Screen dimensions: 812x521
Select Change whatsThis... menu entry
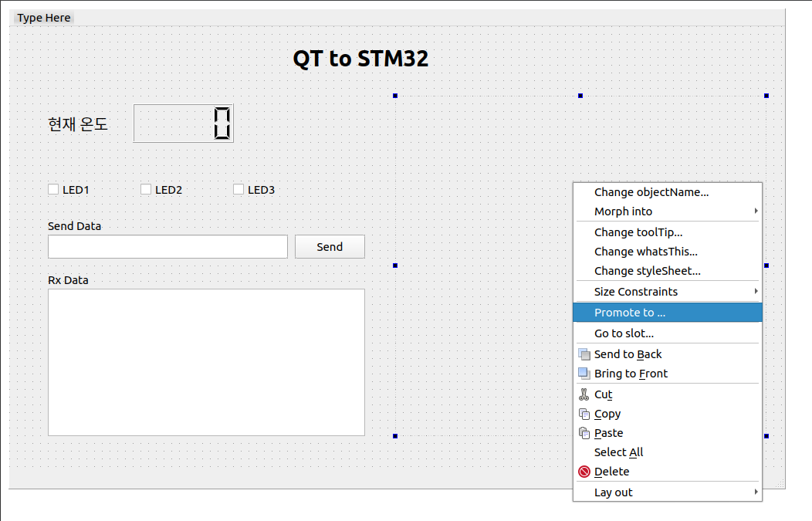668,252
